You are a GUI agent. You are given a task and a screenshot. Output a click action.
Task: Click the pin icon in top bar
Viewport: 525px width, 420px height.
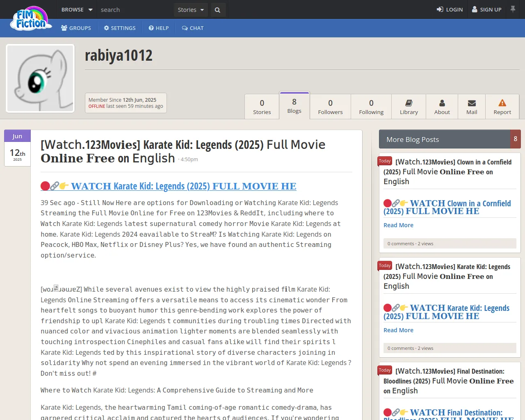coord(513,9)
